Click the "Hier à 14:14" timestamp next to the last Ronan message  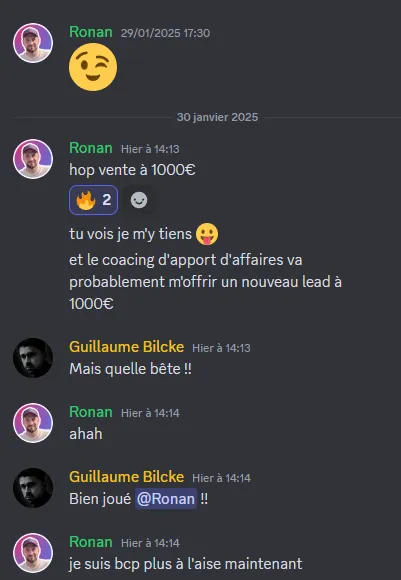[150, 543]
